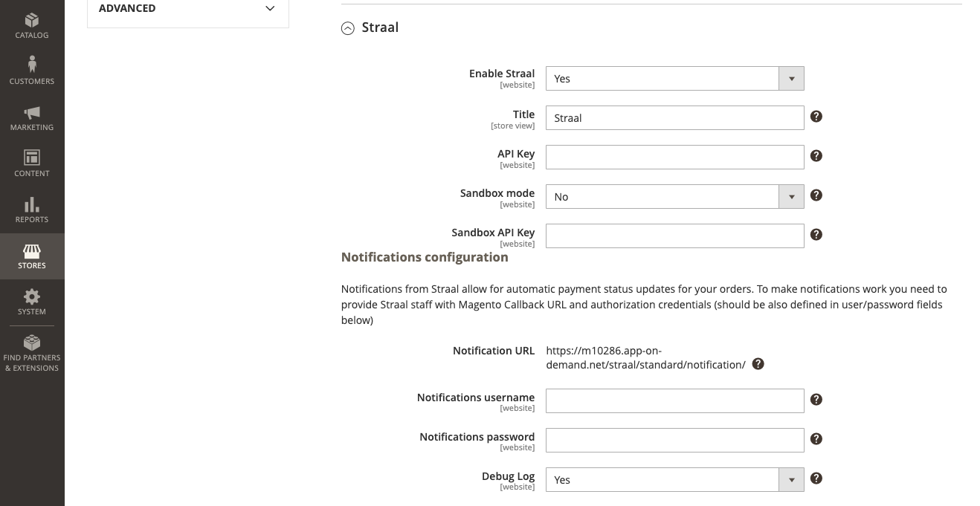Click the Debug Log label
This screenshot has width=980, height=506.
coord(508,476)
